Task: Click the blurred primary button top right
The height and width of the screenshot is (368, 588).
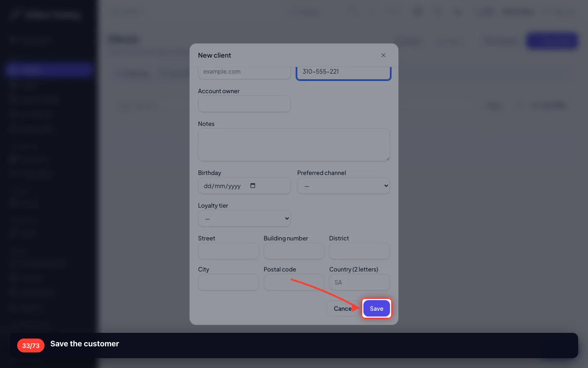Action: tap(552, 41)
